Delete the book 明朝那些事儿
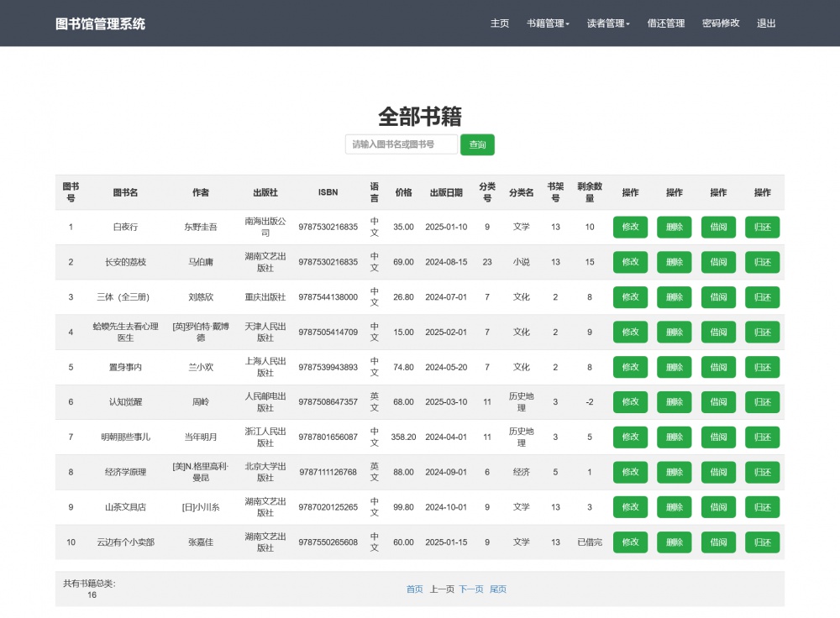The image size is (840, 618). tap(674, 437)
